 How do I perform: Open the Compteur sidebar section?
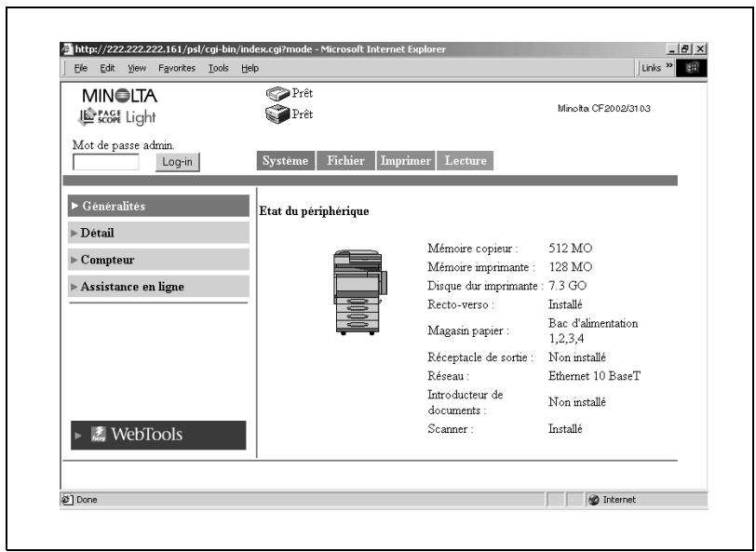pos(158,260)
